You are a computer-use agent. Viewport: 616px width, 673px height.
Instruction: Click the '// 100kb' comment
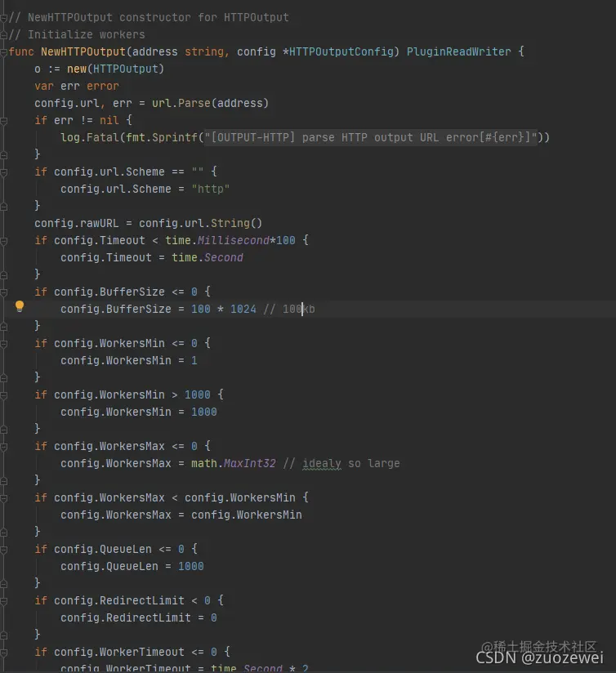pyautogui.click(x=289, y=310)
